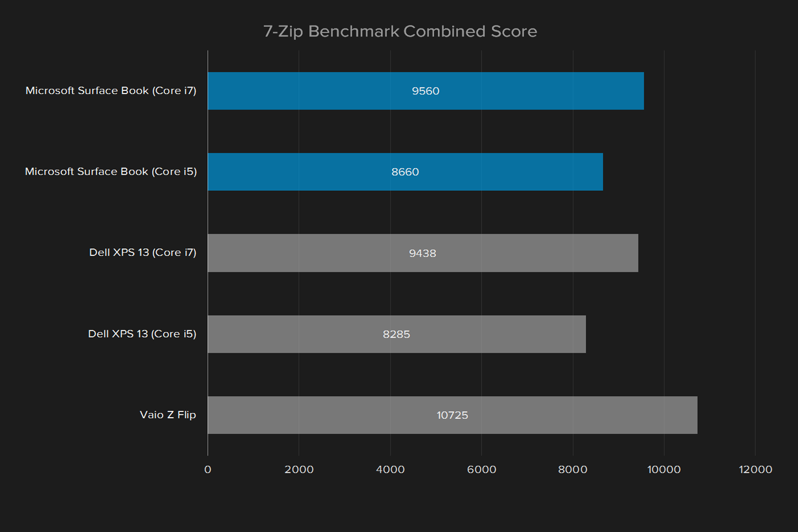
Task: Click the value 9438 in the bar
Action: pos(423,254)
